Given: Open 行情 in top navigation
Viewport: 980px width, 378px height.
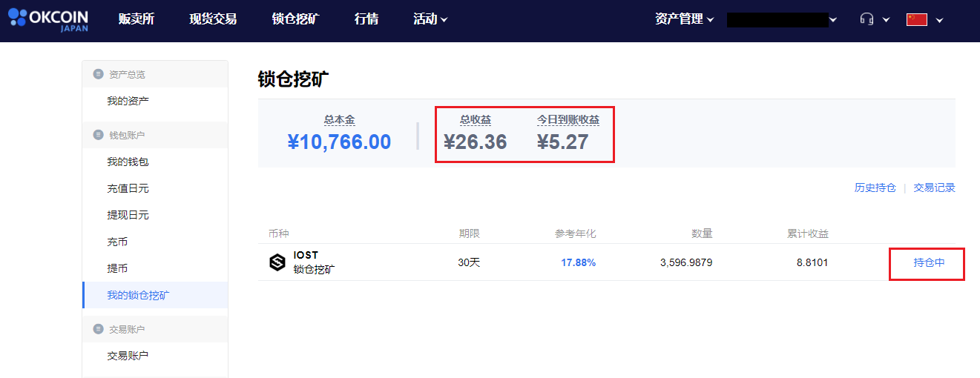Looking at the screenshot, I should tap(366, 19).
